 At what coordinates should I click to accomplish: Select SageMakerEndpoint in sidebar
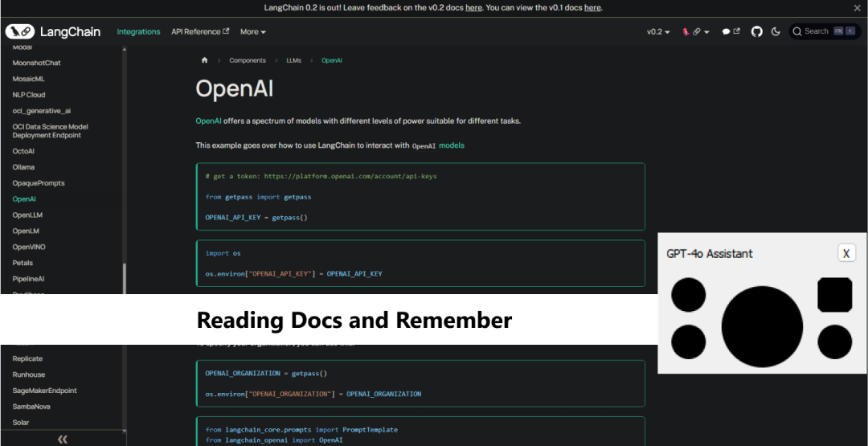tap(44, 390)
